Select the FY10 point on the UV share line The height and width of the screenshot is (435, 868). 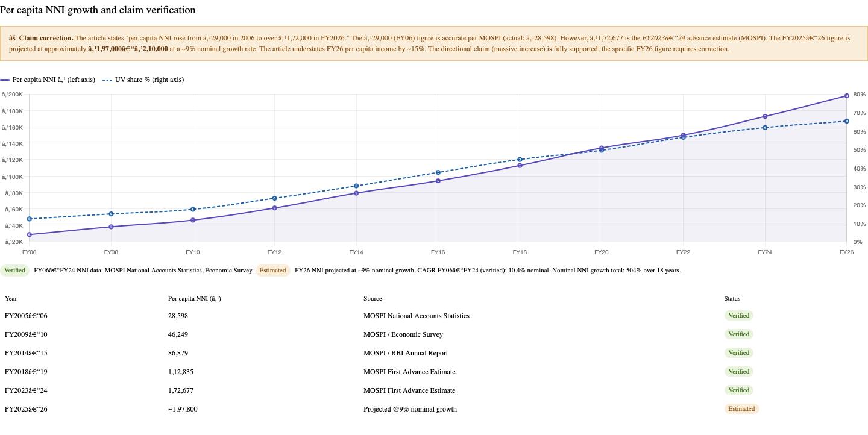point(193,210)
